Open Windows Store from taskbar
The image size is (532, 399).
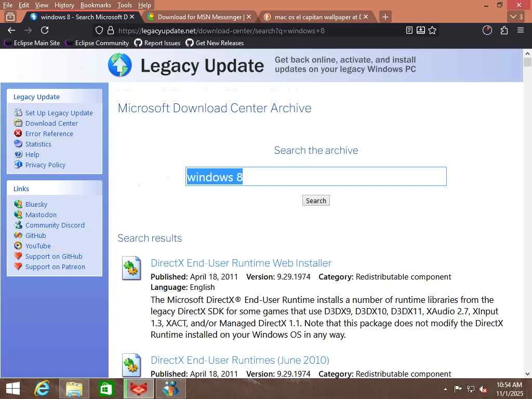[106, 389]
